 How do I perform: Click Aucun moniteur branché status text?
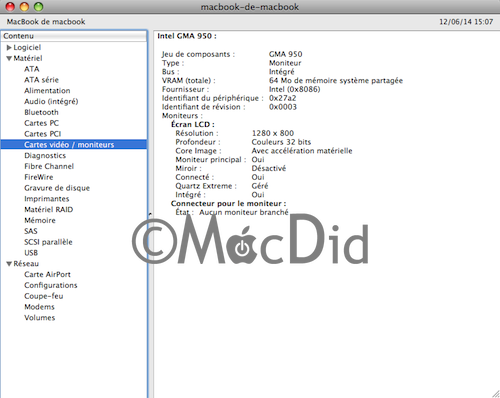pyautogui.click(x=244, y=212)
